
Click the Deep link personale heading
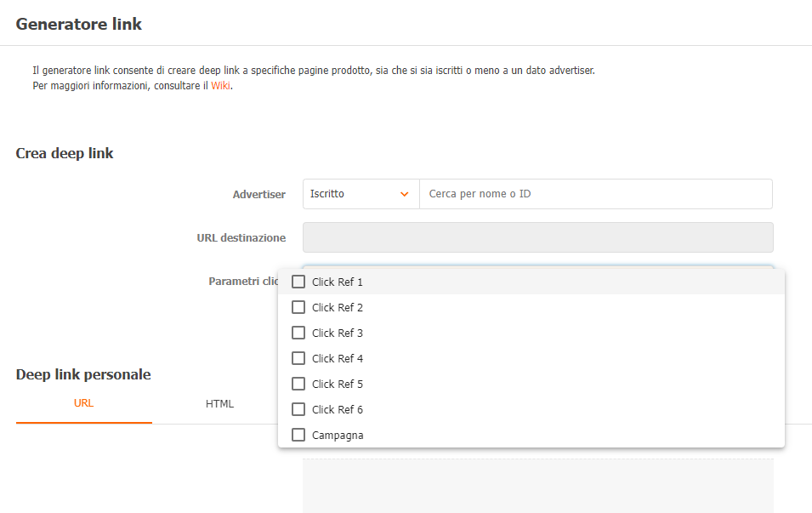click(x=83, y=374)
